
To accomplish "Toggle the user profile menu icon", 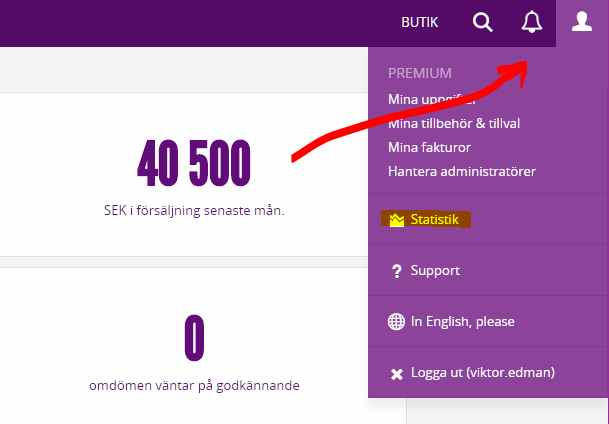I will [x=581, y=21].
